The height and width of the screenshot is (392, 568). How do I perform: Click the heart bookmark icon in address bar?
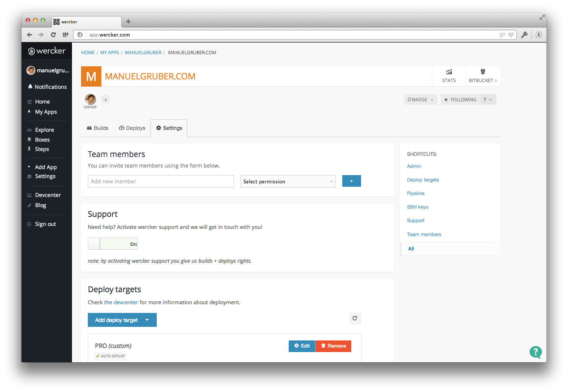tap(511, 35)
